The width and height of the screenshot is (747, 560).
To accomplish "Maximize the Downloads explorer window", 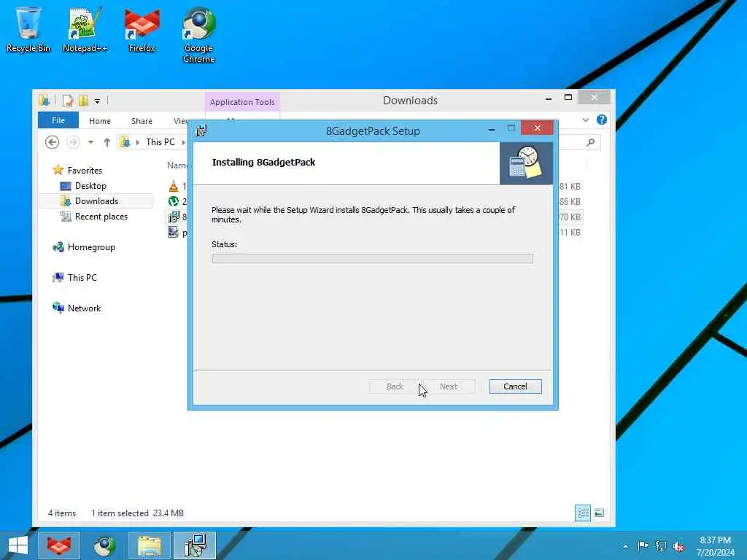I will pos(568,98).
